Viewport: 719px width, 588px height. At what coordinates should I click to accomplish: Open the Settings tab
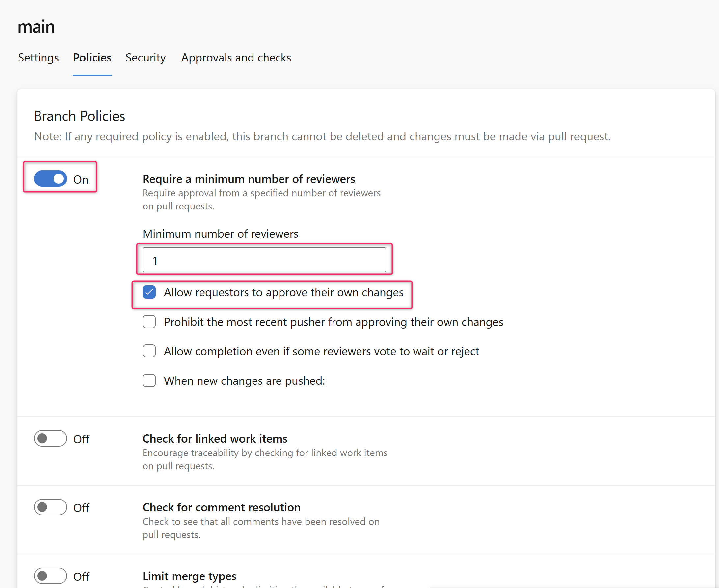click(38, 58)
